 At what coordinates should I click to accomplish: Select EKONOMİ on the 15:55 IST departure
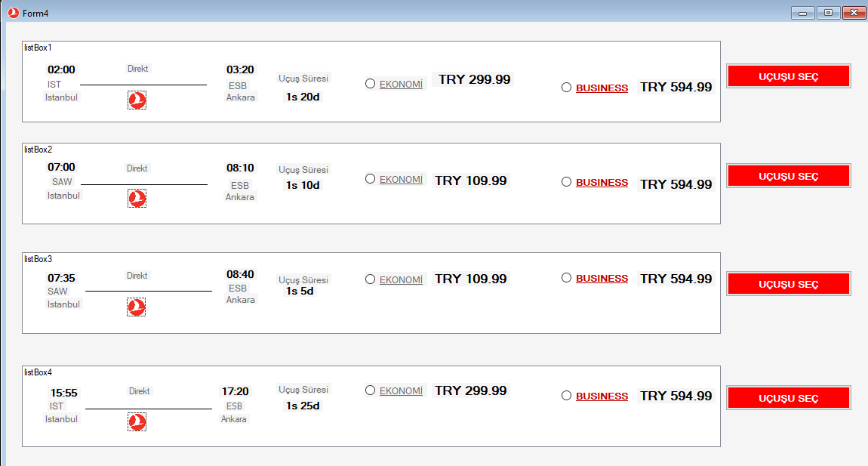click(370, 390)
